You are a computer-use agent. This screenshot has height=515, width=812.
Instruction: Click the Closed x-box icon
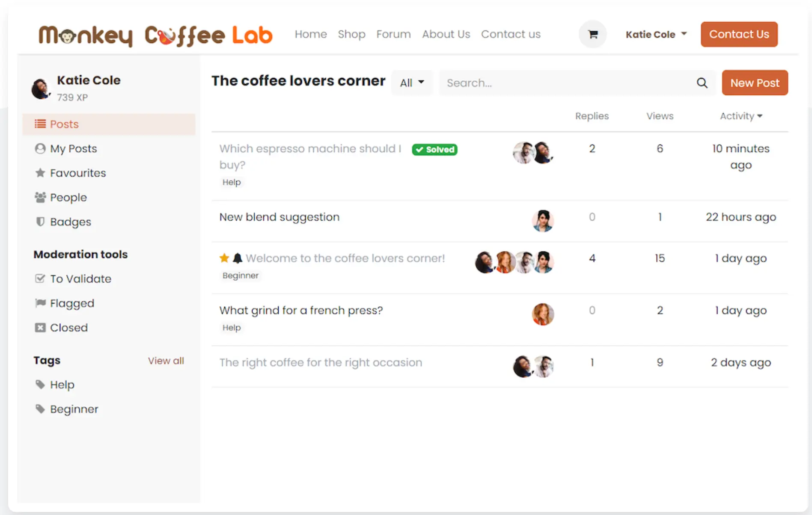click(40, 328)
